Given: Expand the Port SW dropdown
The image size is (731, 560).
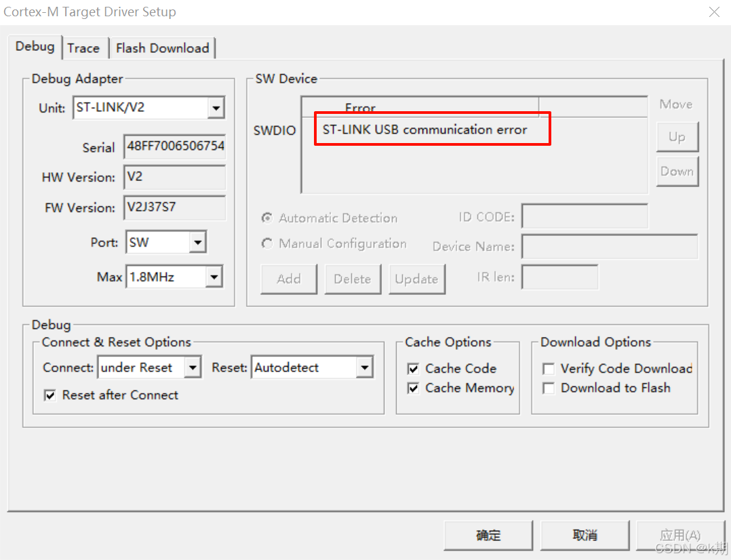Looking at the screenshot, I should pyautogui.click(x=198, y=243).
